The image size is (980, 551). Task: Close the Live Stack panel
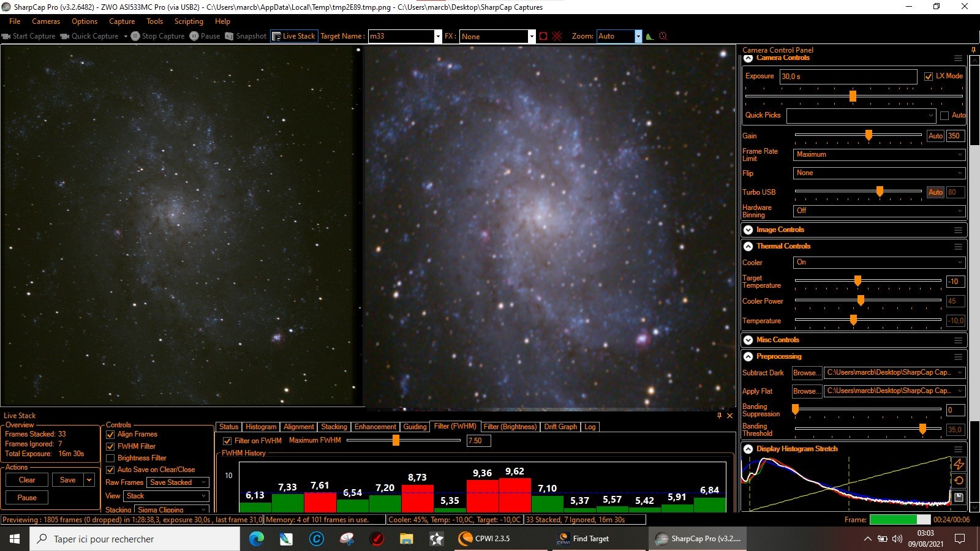pyautogui.click(x=729, y=416)
